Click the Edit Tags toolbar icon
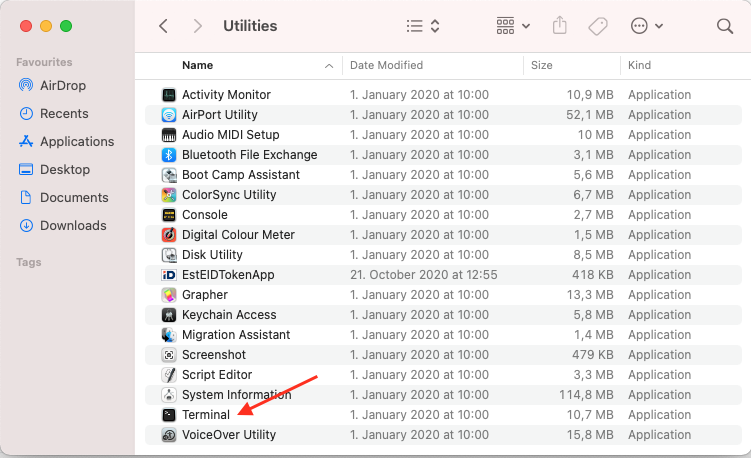Image resolution: width=751 pixels, height=458 pixels. pos(598,26)
